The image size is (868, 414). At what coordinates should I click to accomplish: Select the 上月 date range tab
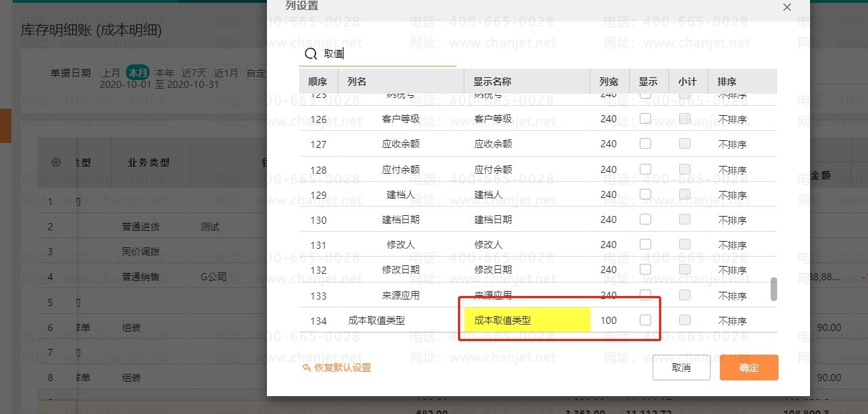click(111, 73)
